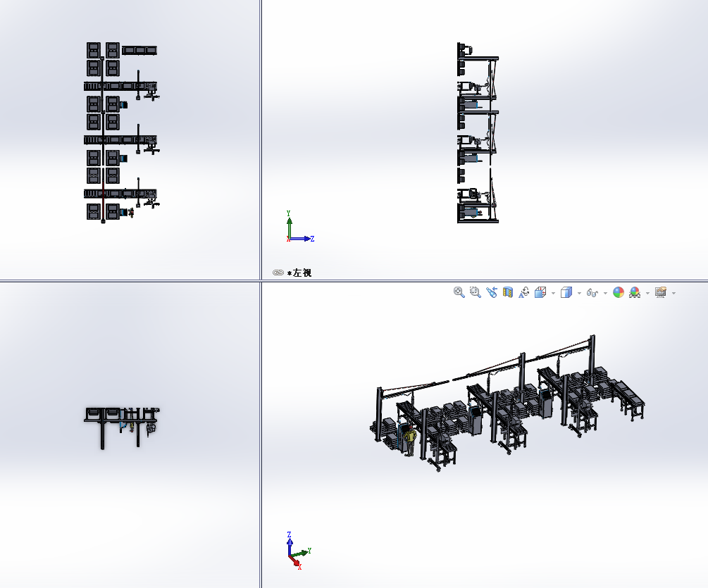Select the assembly in the left-view viewport
This screenshot has width=708, height=588.
pyautogui.click(x=478, y=132)
